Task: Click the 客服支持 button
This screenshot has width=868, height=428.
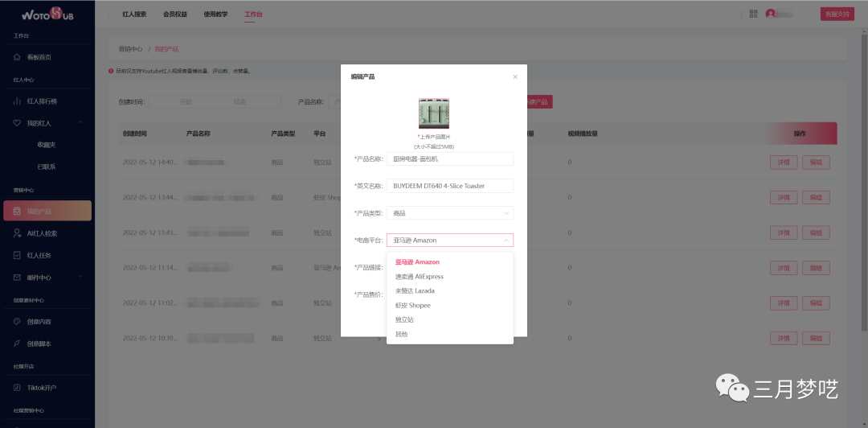Action: click(x=837, y=14)
